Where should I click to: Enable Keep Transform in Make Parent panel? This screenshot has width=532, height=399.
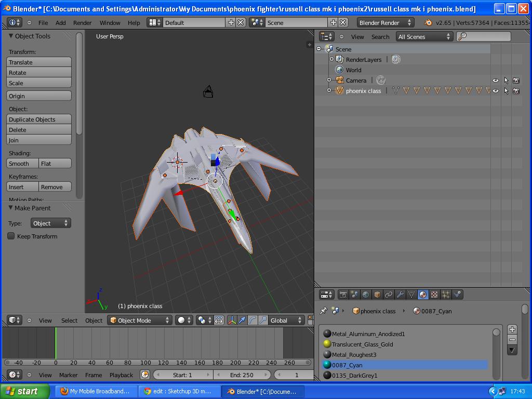click(x=10, y=236)
